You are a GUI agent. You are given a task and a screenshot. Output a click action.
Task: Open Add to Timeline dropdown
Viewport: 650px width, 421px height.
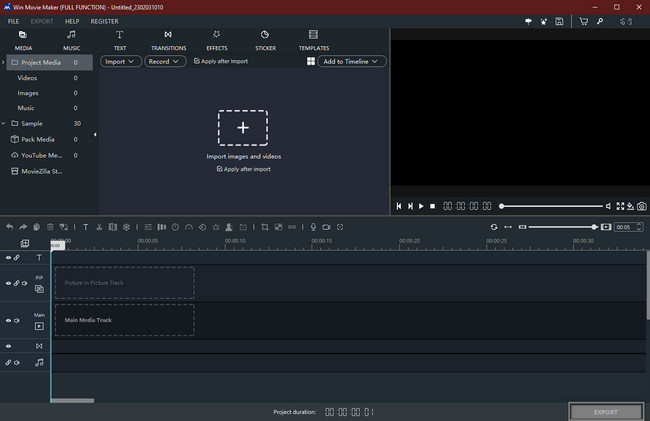click(352, 61)
